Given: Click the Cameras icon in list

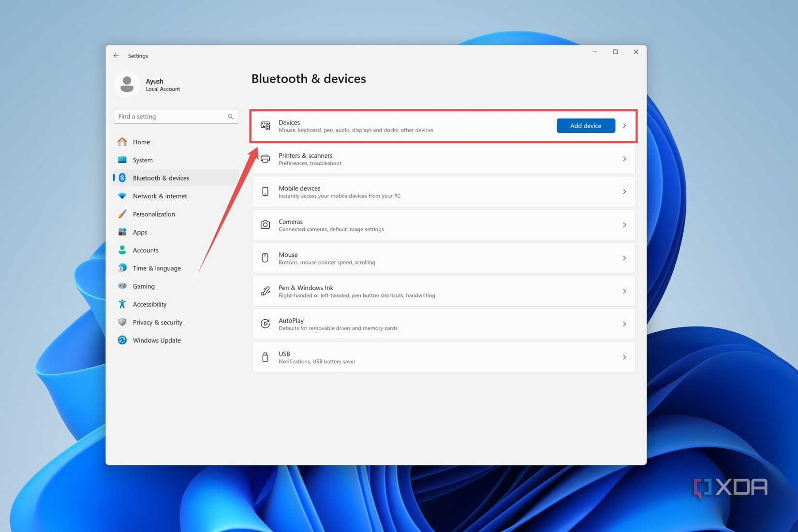Looking at the screenshot, I should [265, 225].
